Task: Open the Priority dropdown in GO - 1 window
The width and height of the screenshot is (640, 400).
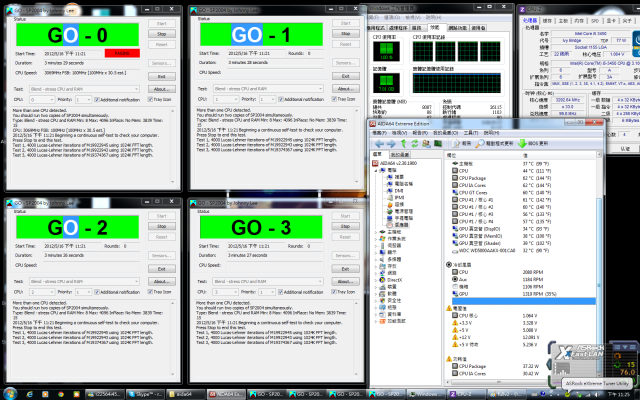Action: click(267, 99)
